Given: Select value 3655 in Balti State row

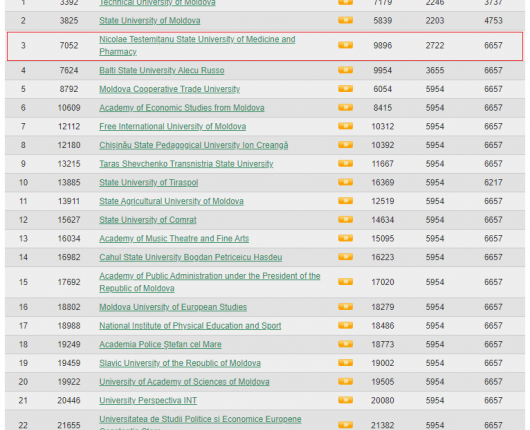Looking at the screenshot, I should coord(435,70).
